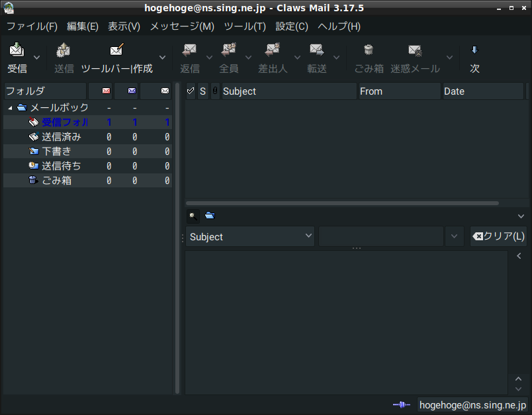
Task: Open the ファイル(F) menu
Action: coord(32,26)
